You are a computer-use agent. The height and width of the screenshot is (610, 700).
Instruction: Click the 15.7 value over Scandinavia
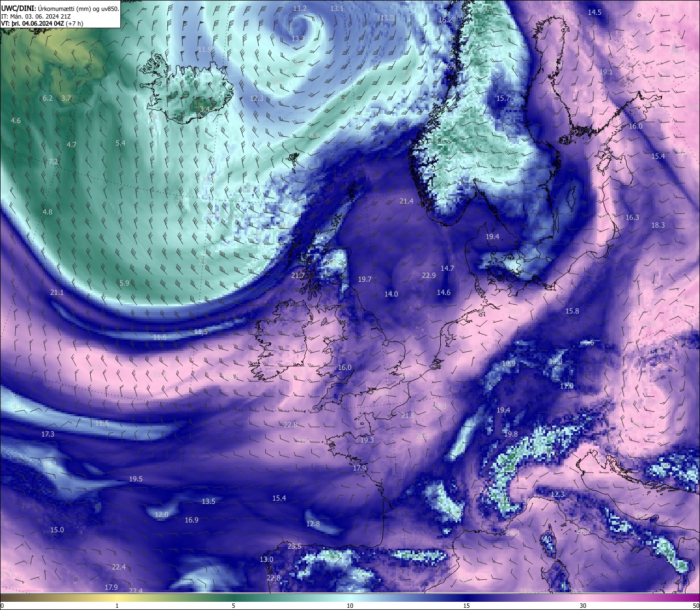(x=503, y=98)
